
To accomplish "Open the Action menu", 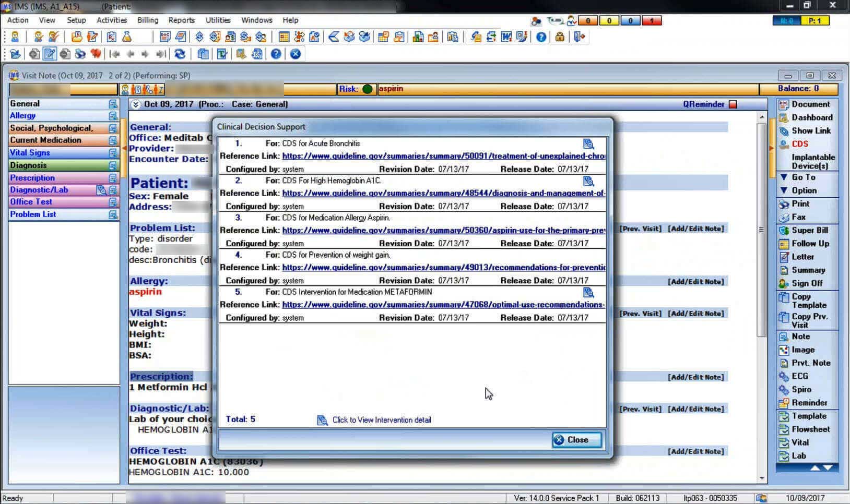I will coord(18,20).
